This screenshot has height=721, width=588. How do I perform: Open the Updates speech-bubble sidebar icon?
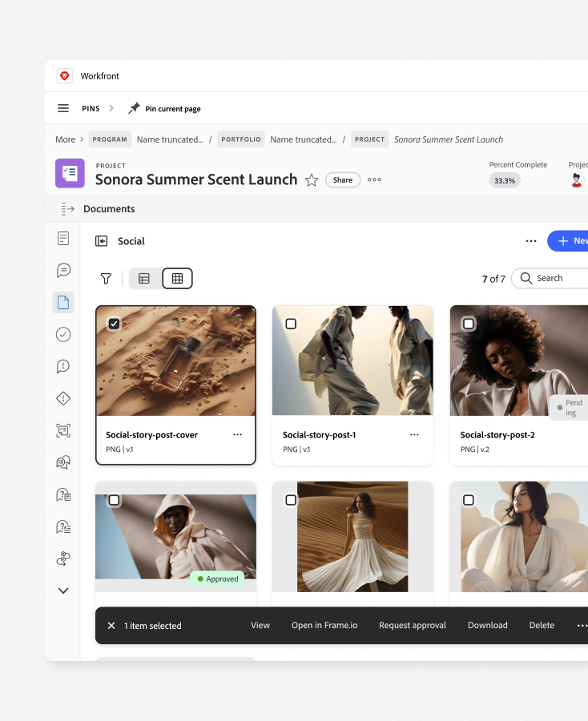click(63, 271)
